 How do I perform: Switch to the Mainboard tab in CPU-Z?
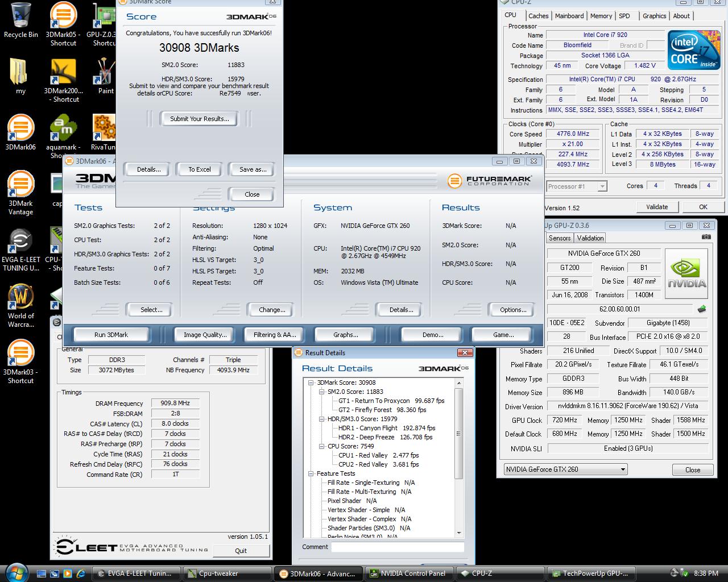pos(569,16)
